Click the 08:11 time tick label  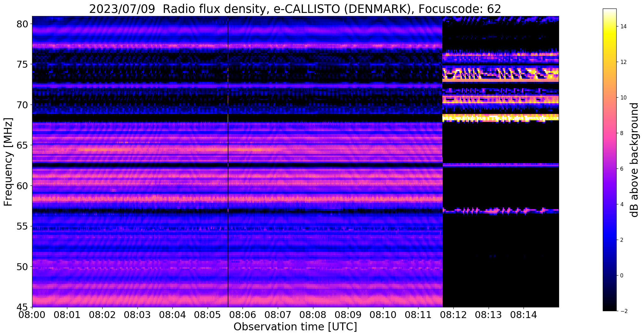click(x=418, y=315)
